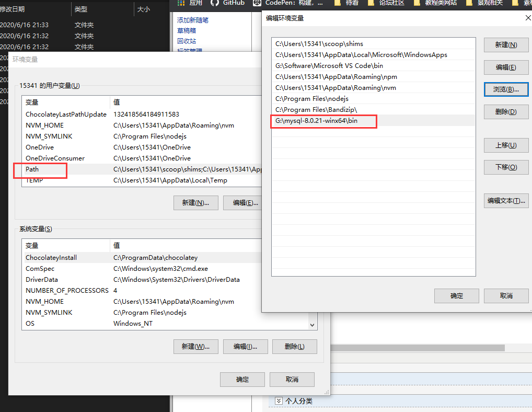Image resolution: width=532 pixels, height=412 pixels.
Task: Select the WindowsApps path entry
Action: point(374,55)
